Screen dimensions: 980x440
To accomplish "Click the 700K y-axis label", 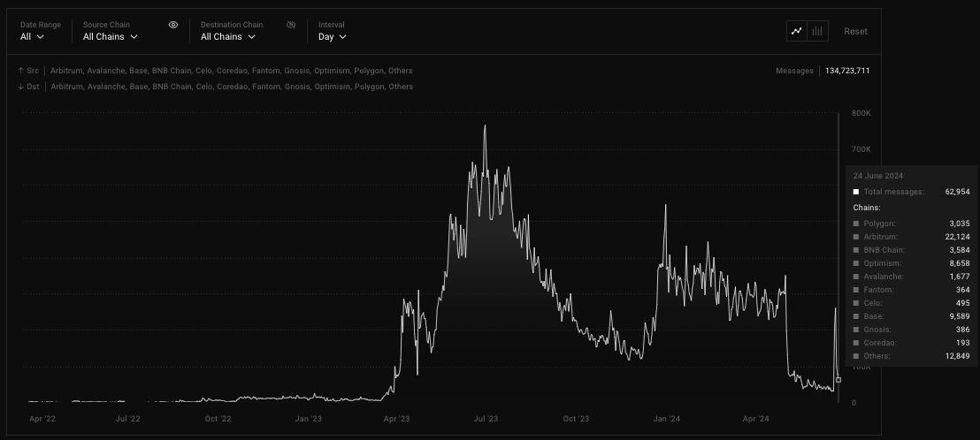I will (861, 149).
